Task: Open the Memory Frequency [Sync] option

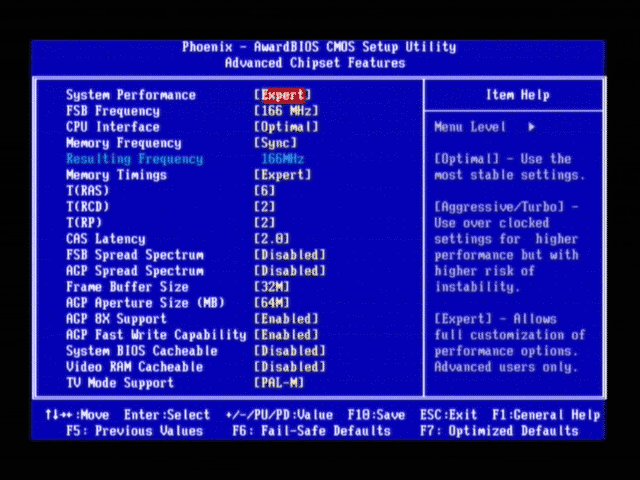Action: pyautogui.click(x=275, y=143)
